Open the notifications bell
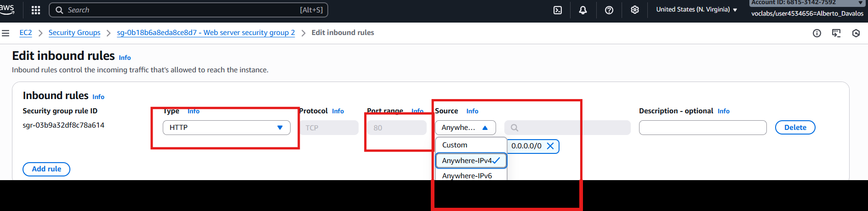868x211 pixels. click(x=582, y=10)
